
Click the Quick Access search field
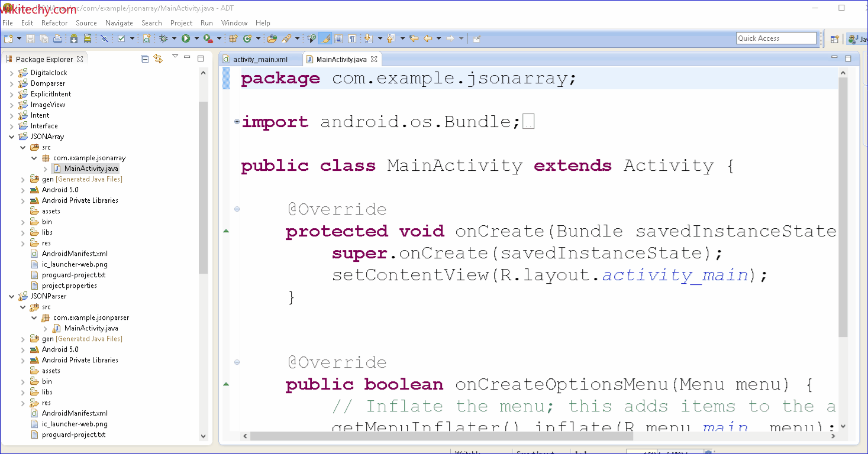click(776, 38)
